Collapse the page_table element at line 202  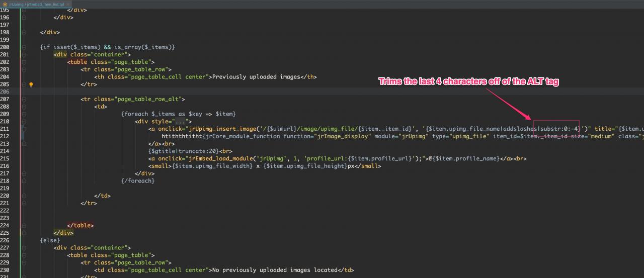(24, 62)
